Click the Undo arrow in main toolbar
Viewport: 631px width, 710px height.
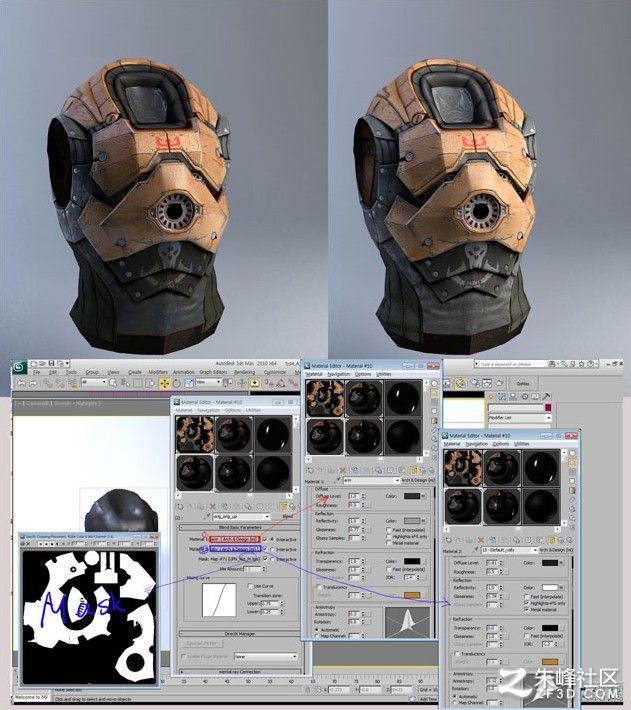click(x=21, y=383)
